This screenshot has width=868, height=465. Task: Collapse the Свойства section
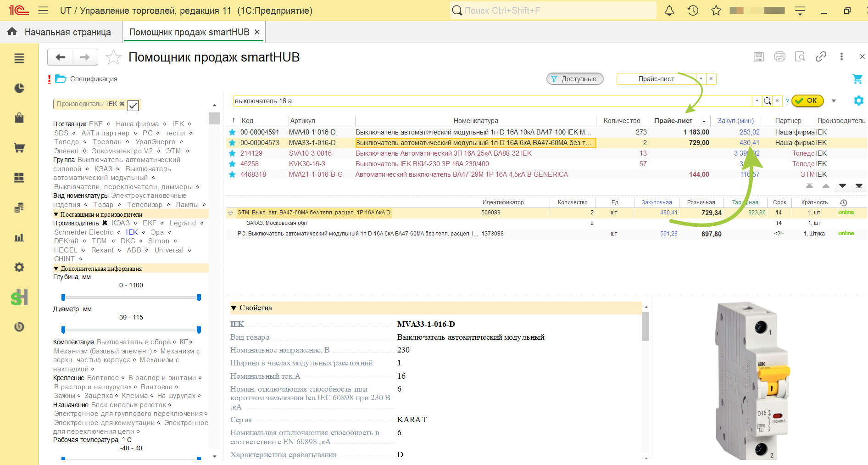point(234,308)
